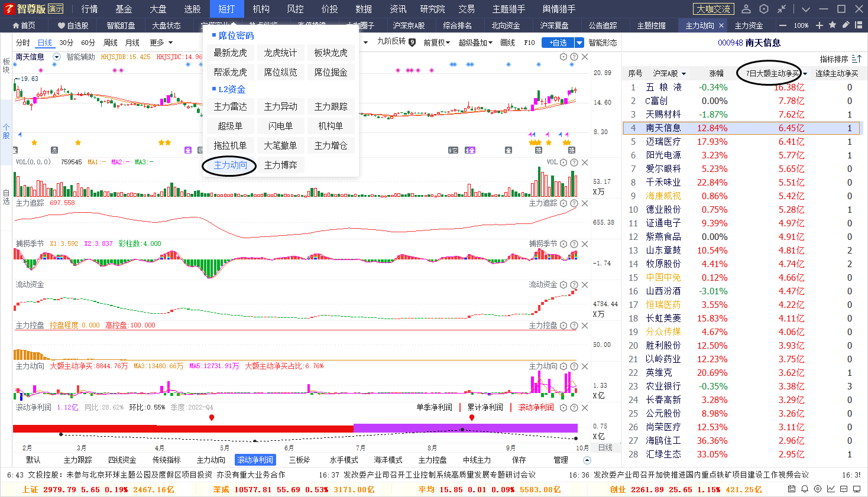This screenshot has height=497, width=868.
Task: Switch chart to 60分 period
Action: (x=88, y=43)
